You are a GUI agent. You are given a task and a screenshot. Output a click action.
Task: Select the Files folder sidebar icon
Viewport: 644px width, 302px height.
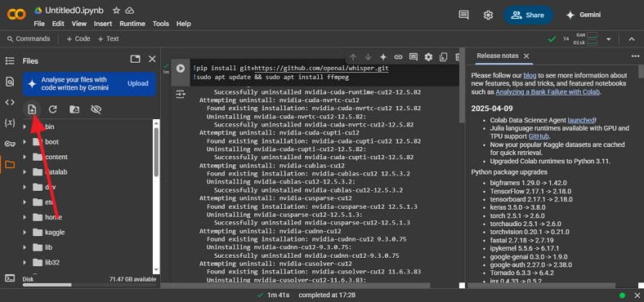click(10, 165)
